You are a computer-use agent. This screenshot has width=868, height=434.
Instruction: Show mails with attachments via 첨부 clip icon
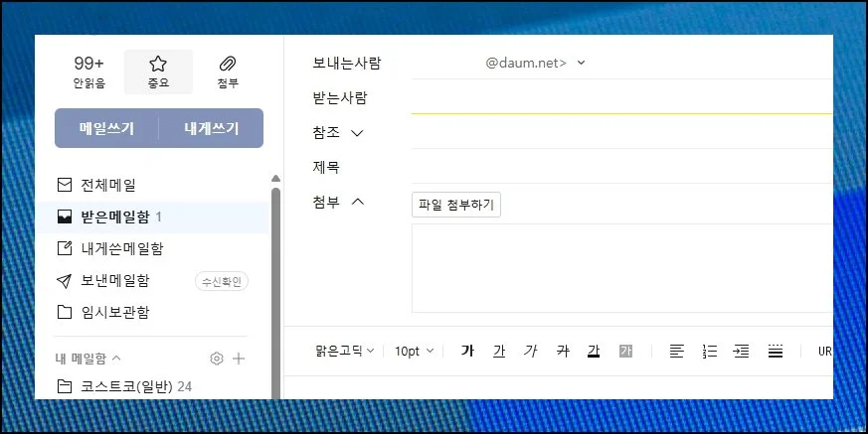point(227,72)
